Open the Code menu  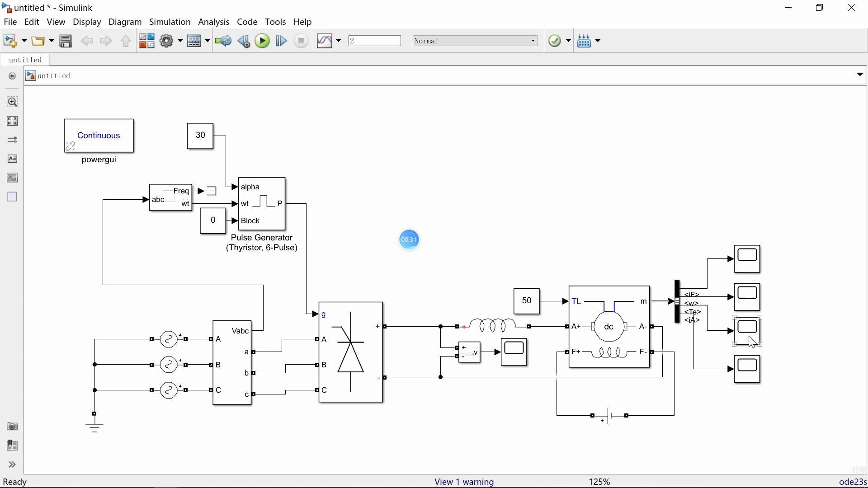[247, 22]
